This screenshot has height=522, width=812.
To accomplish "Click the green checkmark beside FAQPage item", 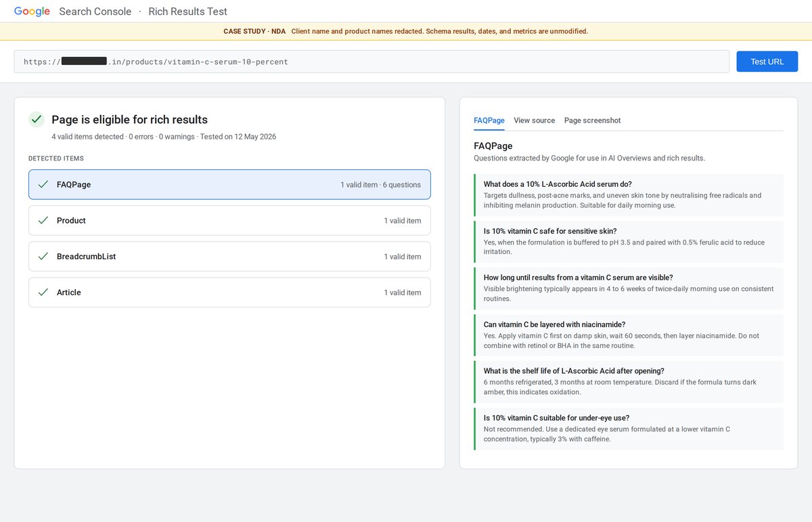I will point(43,184).
